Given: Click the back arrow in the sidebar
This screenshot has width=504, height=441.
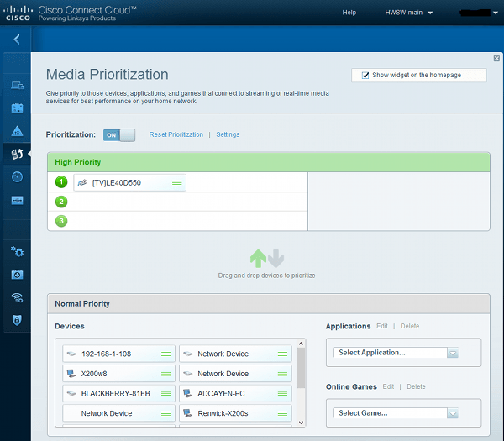Looking at the screenshot, I should pyautogui.click(x=17, y=39).
